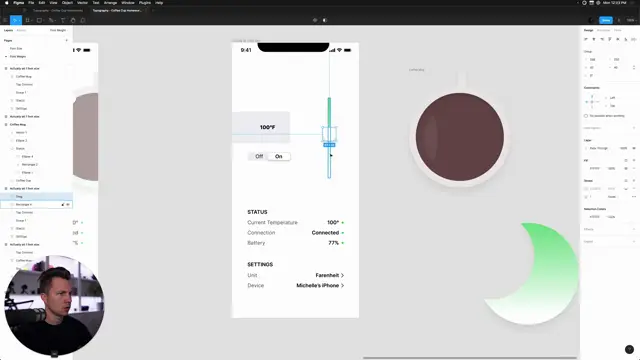Select the Comment tool
Viewport: 640px width, 360px height.
[x=83, y=20]
